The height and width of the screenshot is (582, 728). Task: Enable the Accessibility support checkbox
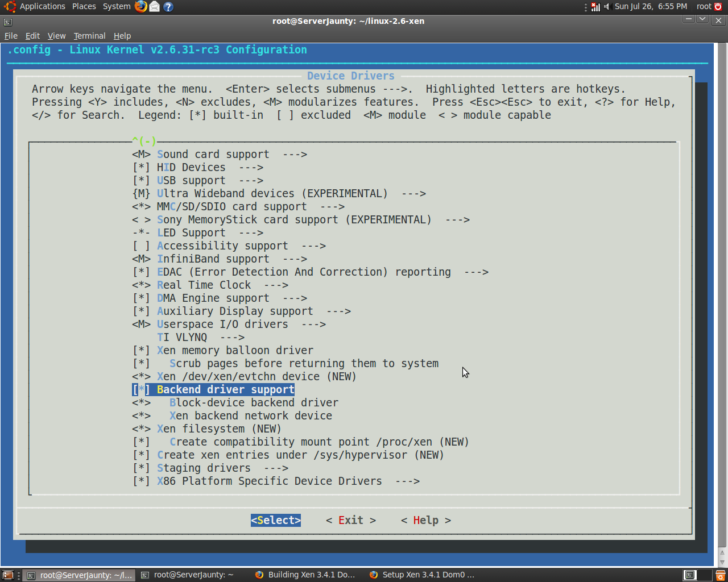[141, 246]
